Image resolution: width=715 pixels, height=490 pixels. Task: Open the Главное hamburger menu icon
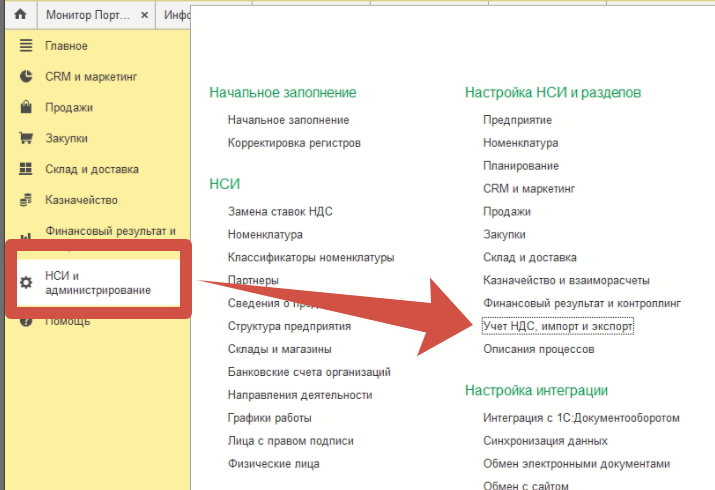coord(26,46)
